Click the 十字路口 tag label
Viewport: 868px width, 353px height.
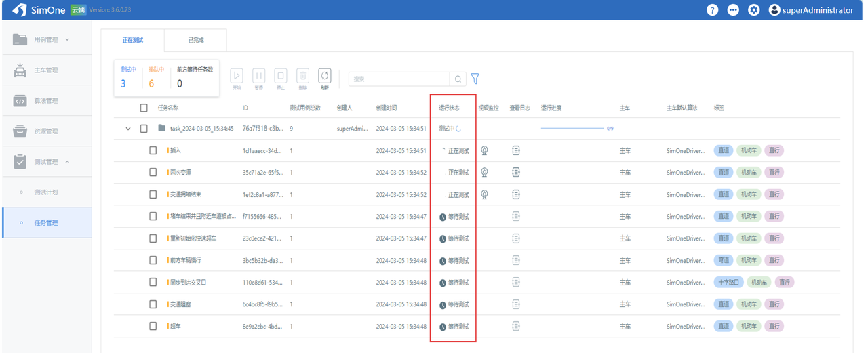(x=729, y=283)
